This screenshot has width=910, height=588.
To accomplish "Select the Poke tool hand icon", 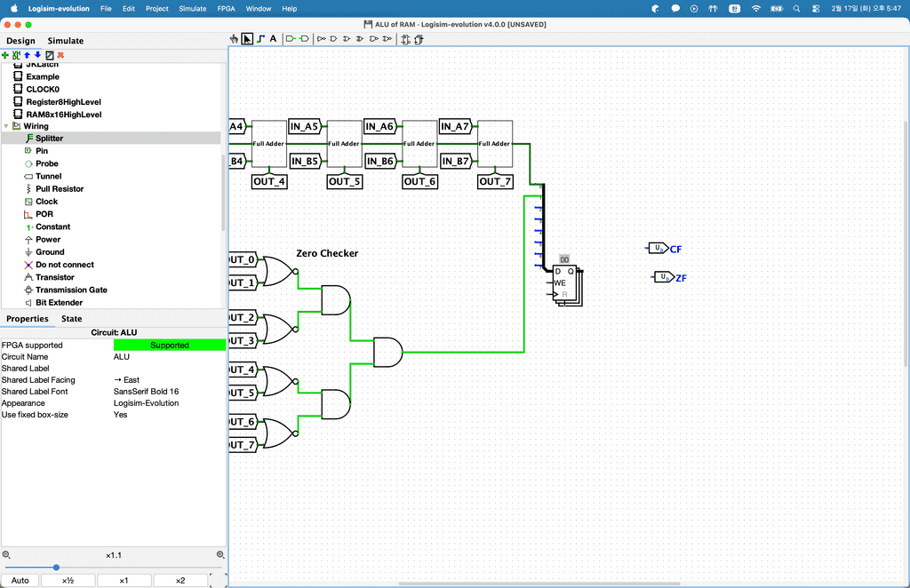I will pos(235,39).
